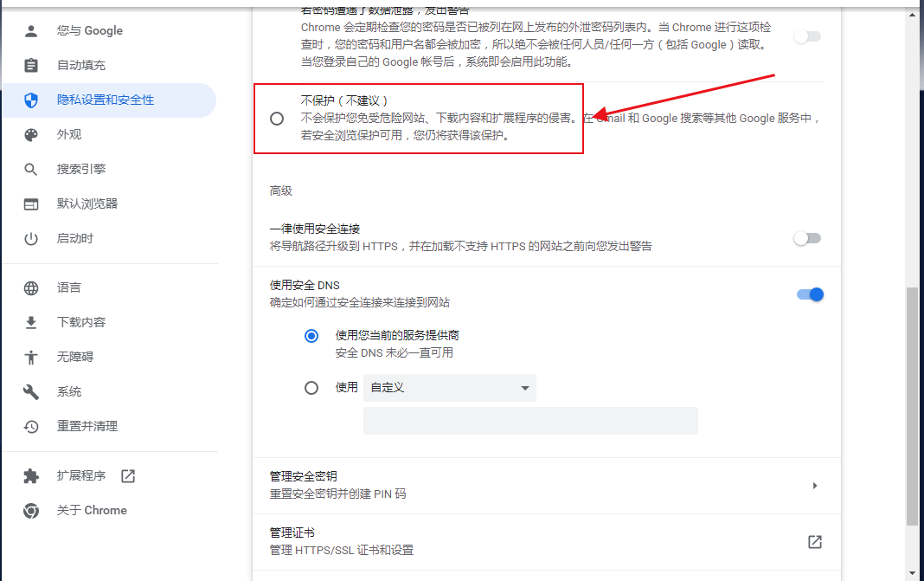Click the download icon for 下载内容
Image resolution: width=924 pixels, height=581 pixels.
click(x=31, y=323)
